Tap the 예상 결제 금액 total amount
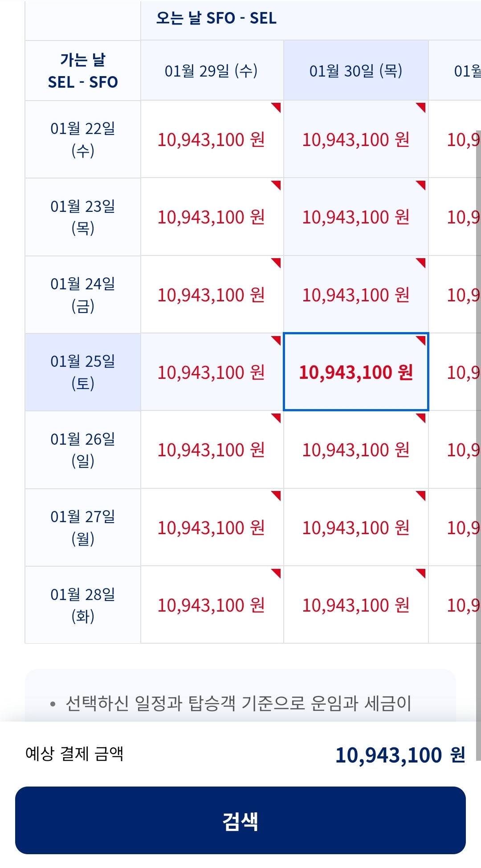The width and height of the screenshot is (481, 868). (x=400, y=755)
